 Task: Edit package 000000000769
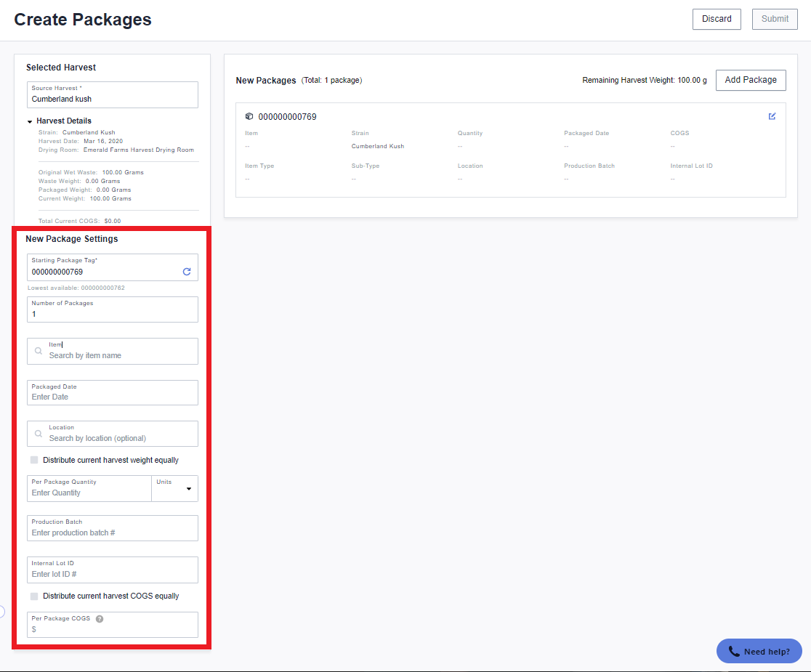point(772,116)
